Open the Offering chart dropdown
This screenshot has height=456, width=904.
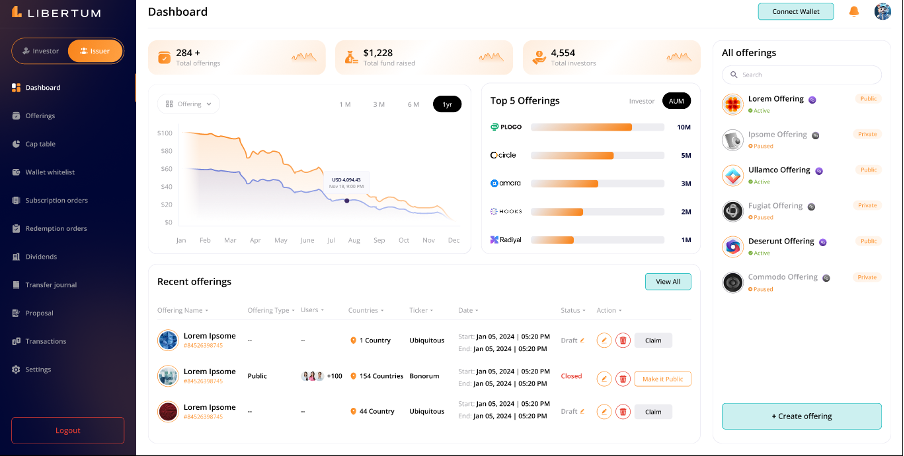tap(188, 103)
